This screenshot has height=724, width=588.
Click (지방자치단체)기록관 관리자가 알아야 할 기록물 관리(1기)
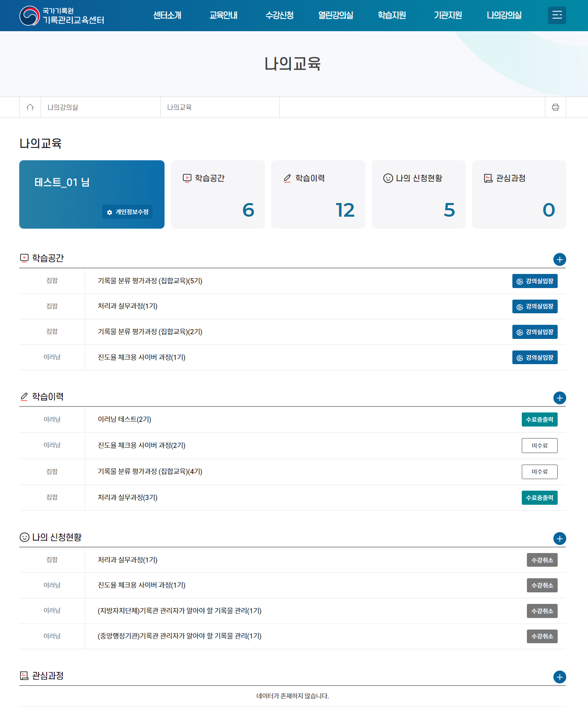(x=179, y=611)
